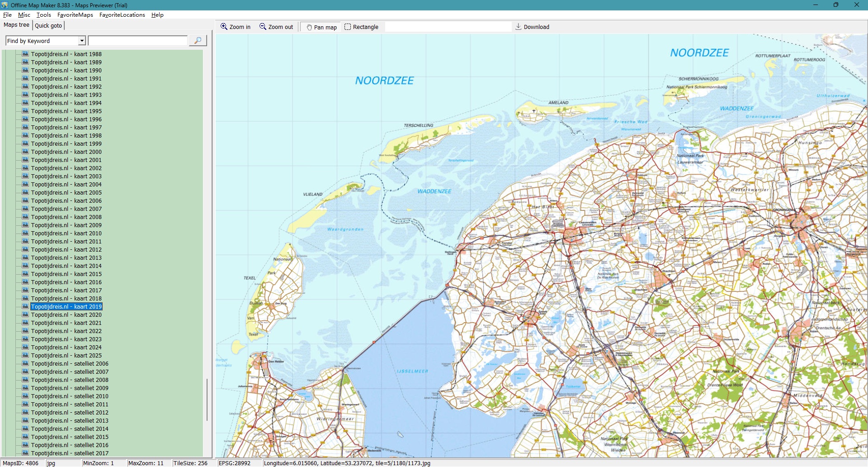Select Topotijdreis.nl kaart 2000 entry
Screen dimensions: 868x467
tap(66, 152)
